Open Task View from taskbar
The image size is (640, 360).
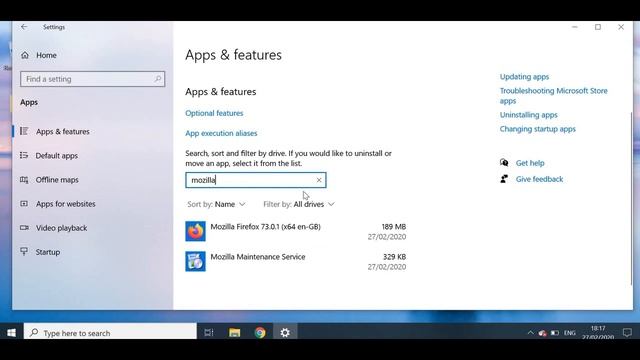coord(209,333)
